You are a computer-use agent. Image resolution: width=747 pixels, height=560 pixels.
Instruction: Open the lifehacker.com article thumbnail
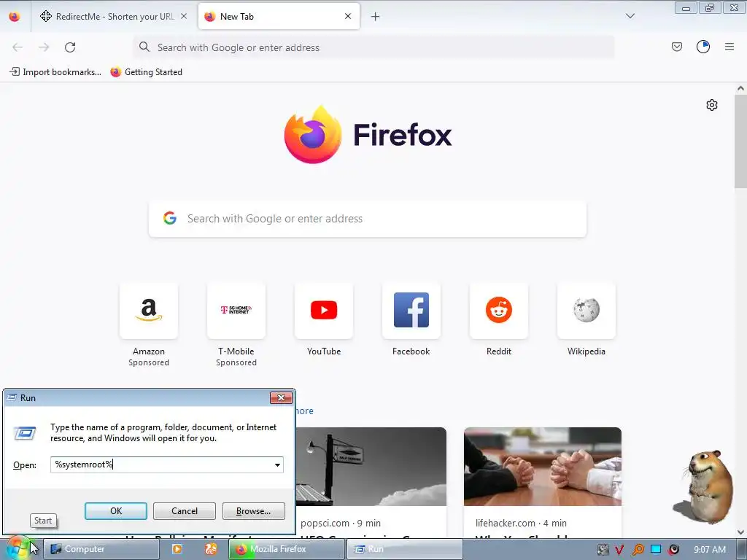[x=543, y=467]
